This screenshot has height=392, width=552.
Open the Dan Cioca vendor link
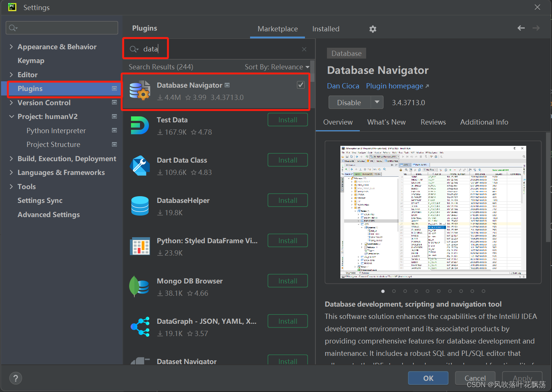click(x=343, y=86)
